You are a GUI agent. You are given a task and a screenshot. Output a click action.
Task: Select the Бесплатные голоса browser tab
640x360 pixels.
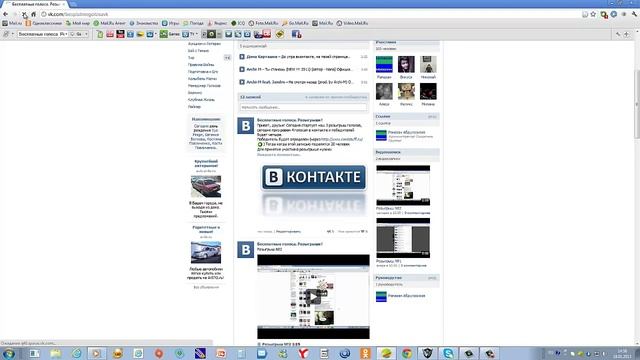point(36,4)
